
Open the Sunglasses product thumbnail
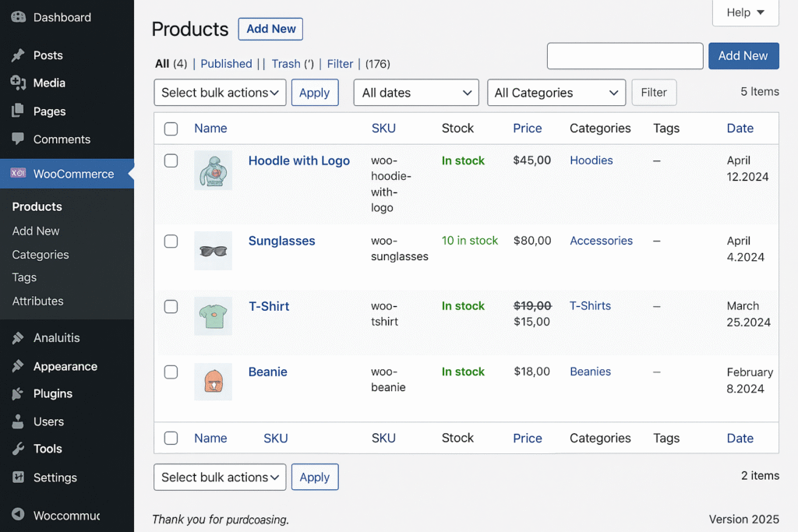point(214,251)
